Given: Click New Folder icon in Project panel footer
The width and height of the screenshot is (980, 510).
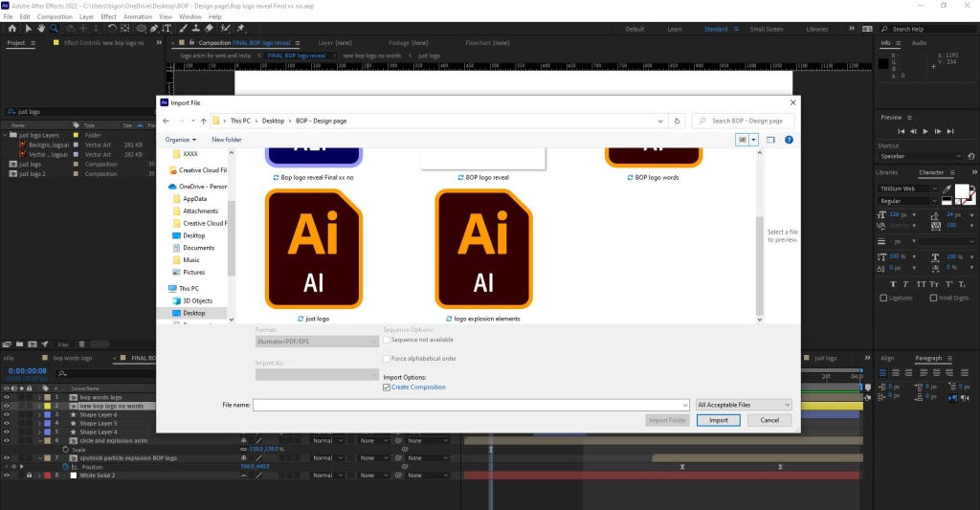Looking at the screenshot, I should [x=19, y=344].
